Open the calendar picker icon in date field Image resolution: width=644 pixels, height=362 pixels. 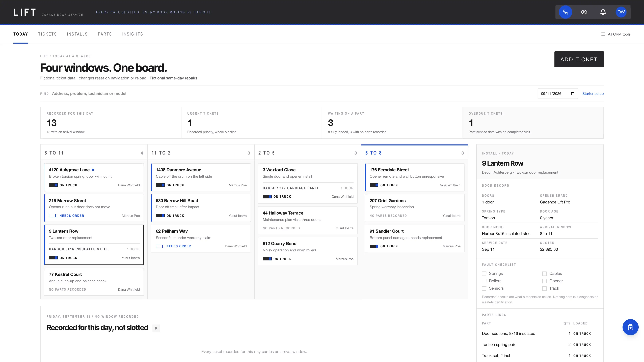pyautogui.click(x=573, y=94)
